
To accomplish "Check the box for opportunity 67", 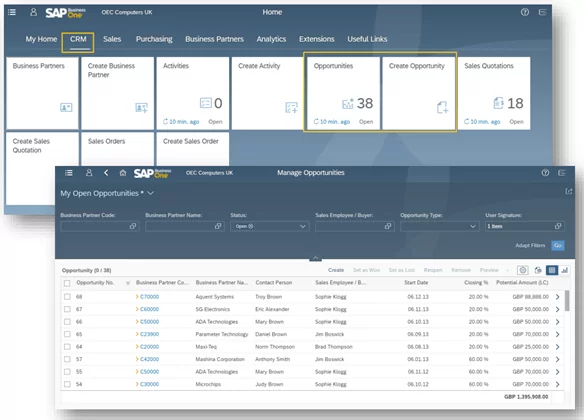I will pos(67,309).
